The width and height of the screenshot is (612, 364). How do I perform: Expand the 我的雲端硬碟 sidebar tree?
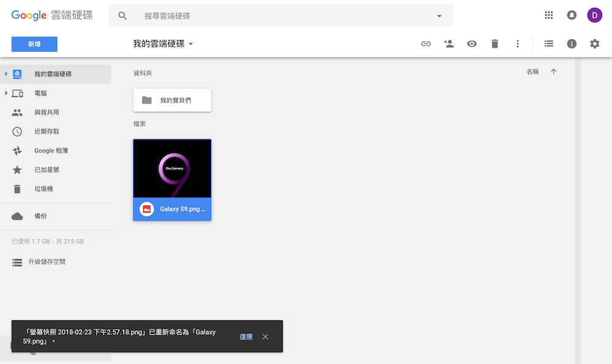pyautogui.click(x=6, y=73)
